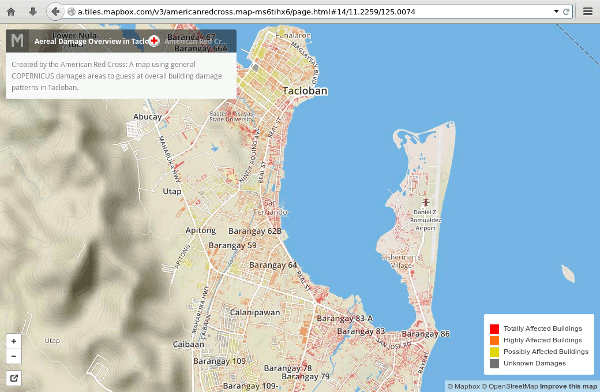This screenshot has width=600, height=392.
Task: Click the airport marker icon
Action: [x=426, y=202]
